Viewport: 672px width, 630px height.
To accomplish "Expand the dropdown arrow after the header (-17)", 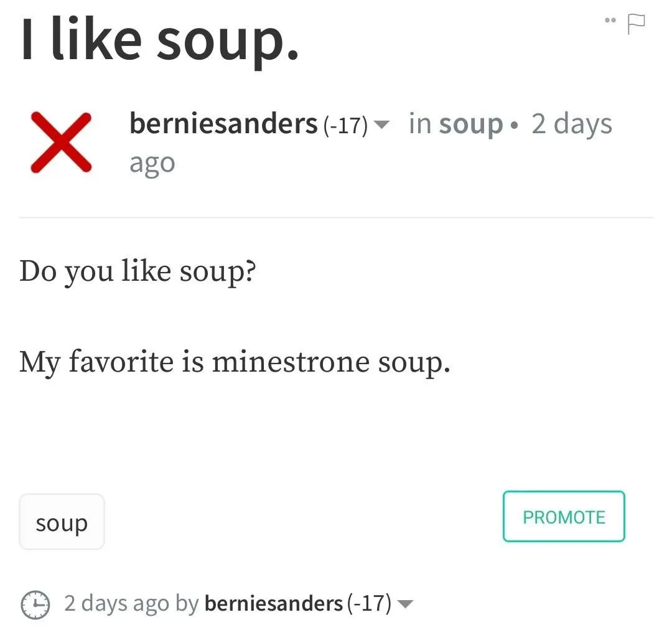I will (x=381, y=125).
